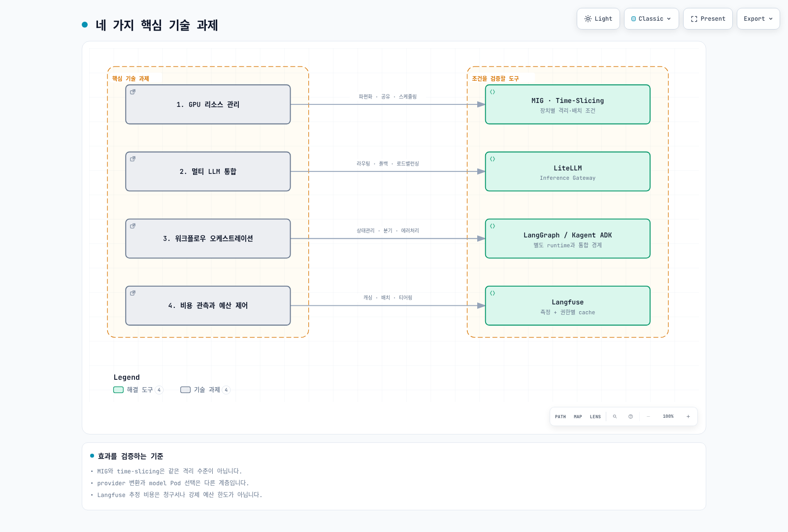Select the LENS mode in diagram toolbar
The width and height of the screenshot is (788, 532).
(x=595, y=417)
